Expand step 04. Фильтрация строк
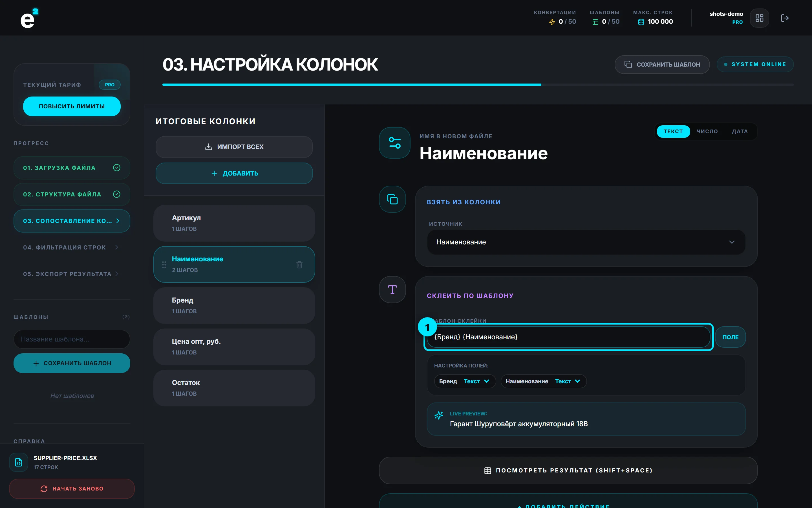The width and height of the screenshot is (812, 508). tap(71, 247)
